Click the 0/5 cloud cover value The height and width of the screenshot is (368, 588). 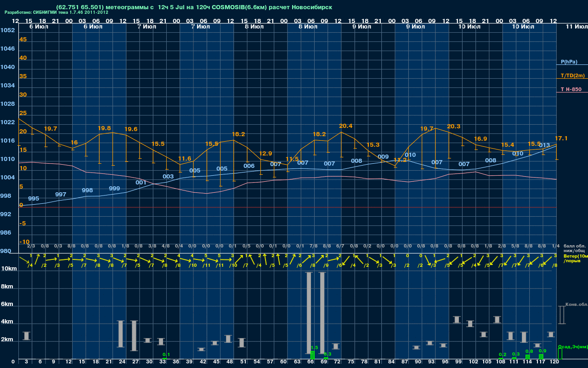coord(246,246)
